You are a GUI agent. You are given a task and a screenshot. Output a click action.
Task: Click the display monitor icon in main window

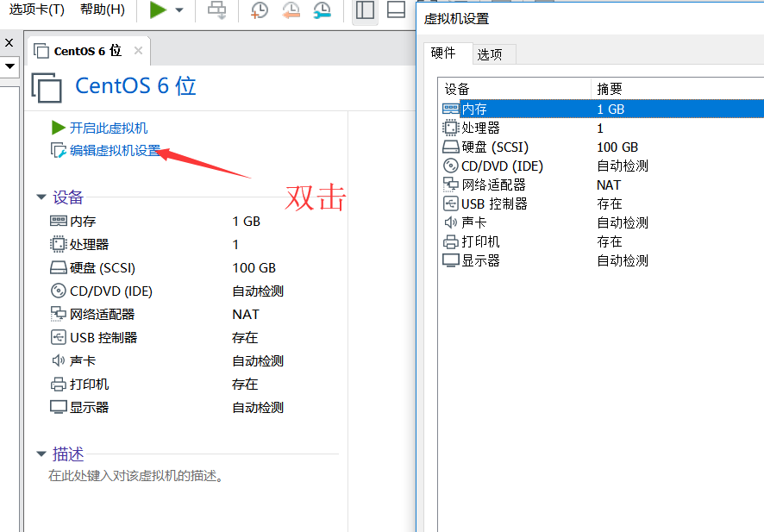[59, 407]
